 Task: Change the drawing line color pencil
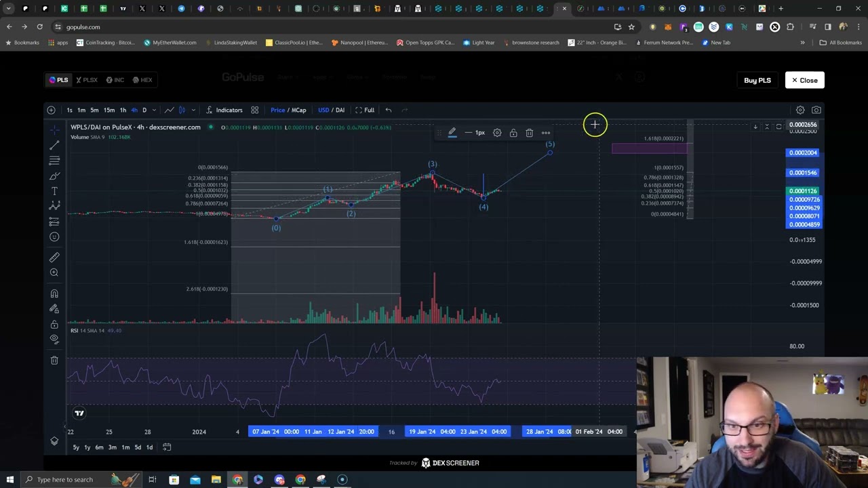[x=452, y=133]
